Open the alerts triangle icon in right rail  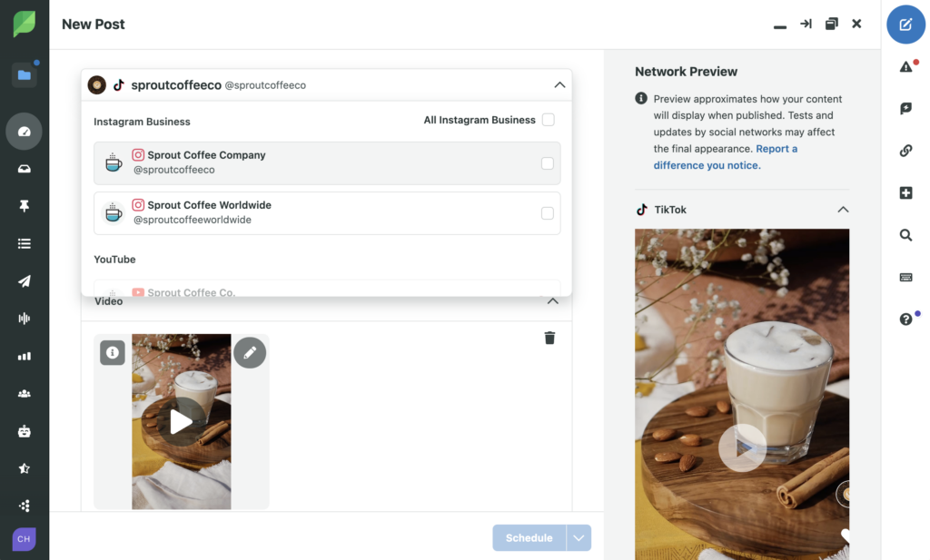(905, 66)
